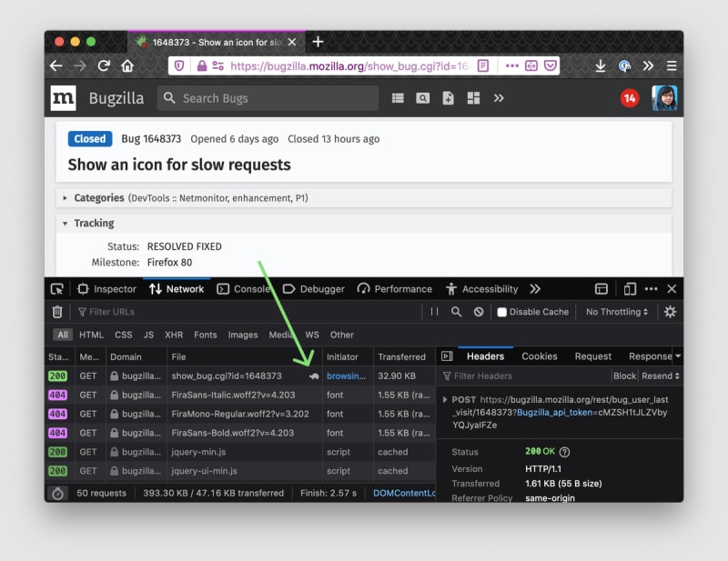Click the Block button
The image size is (728, 561).
point(624,376)
